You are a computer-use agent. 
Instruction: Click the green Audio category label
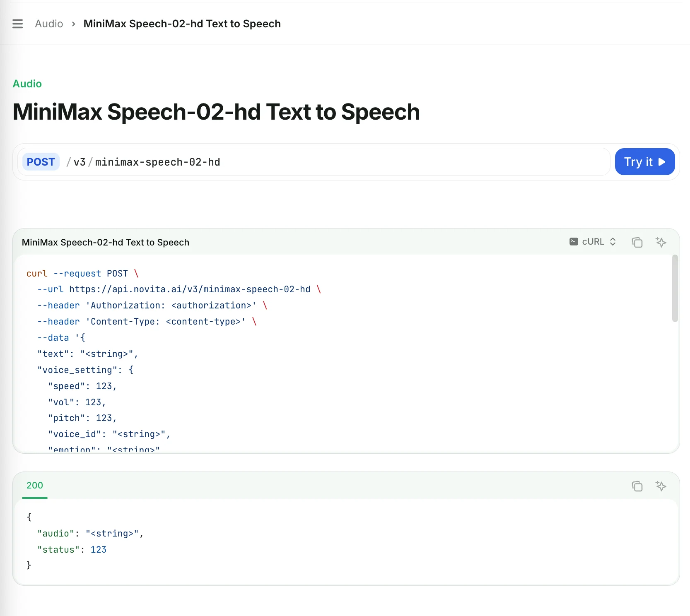pyautogui.click(x=27, y=84)
